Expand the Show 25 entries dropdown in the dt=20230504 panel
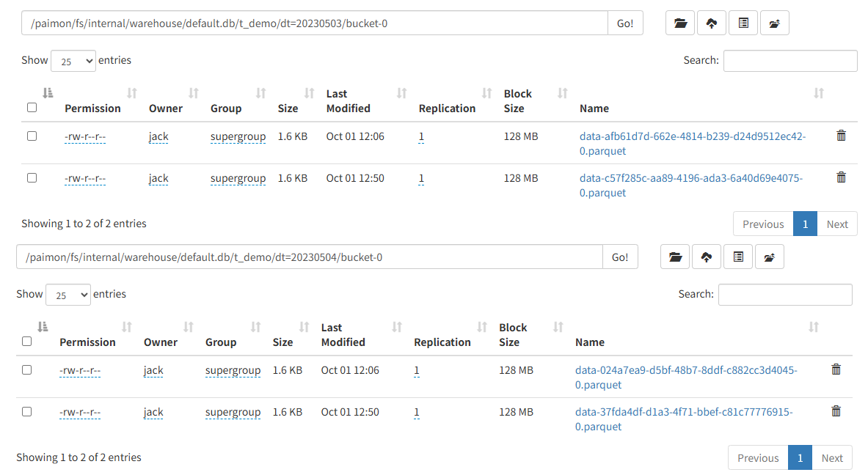868x475 pixels. [x=68, y=295]
